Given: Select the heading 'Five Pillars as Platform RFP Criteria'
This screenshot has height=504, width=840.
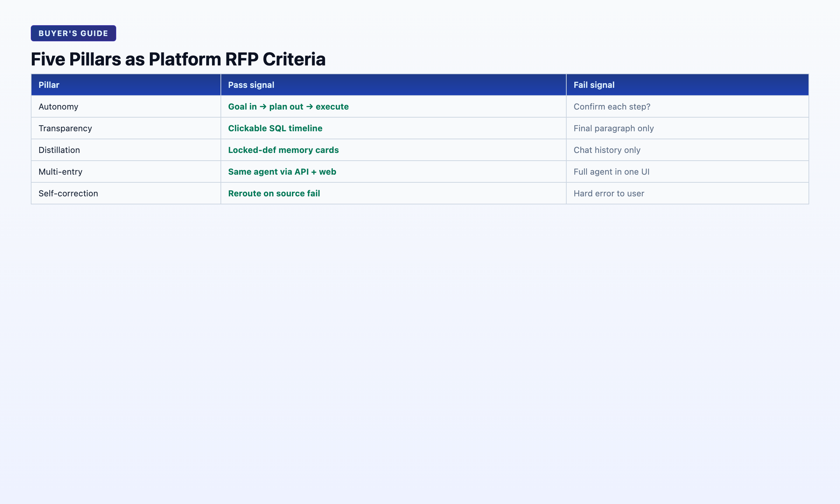Looking at the screenshot, I should 178,59.
